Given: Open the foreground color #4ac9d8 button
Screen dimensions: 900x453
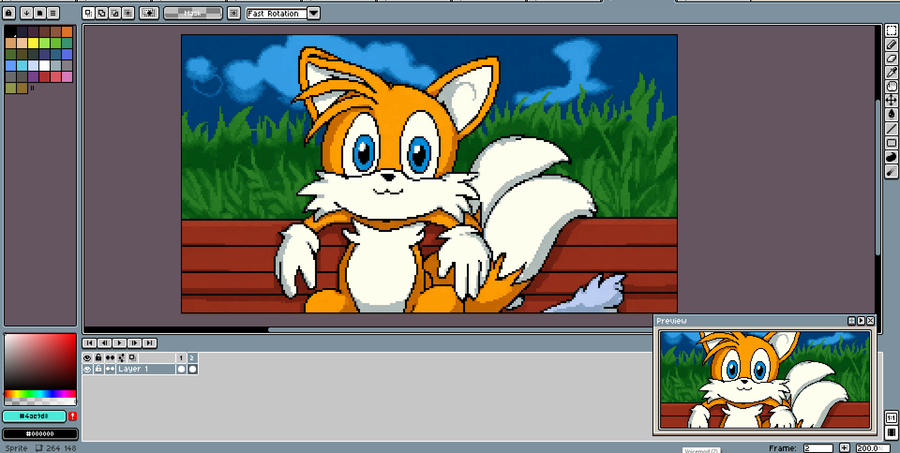Looking at the screenshot, I should point(34,416).
